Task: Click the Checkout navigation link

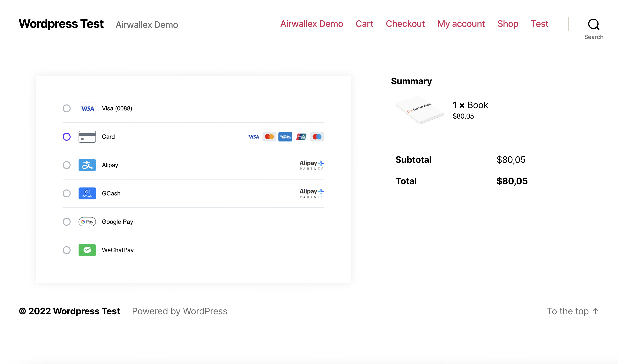Action: click(x=405, y=24)
